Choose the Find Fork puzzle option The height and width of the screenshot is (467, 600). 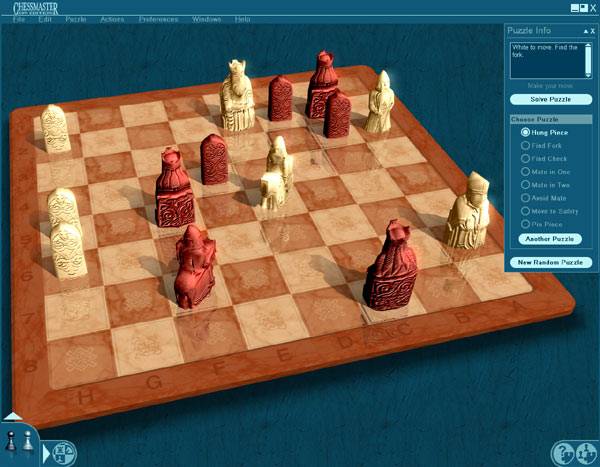click(x=525, y=145)
